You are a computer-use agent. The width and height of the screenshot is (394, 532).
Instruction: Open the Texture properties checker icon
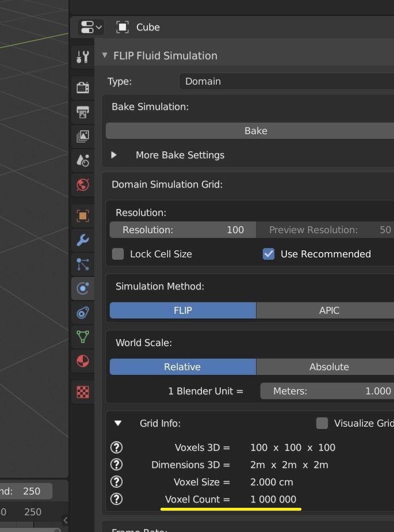pos(82,392)
